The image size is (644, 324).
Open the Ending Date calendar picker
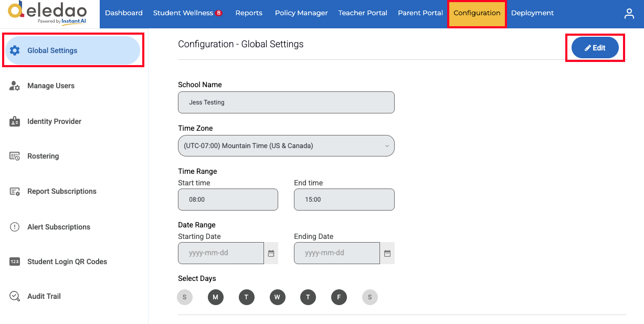[x=387, y=253]
